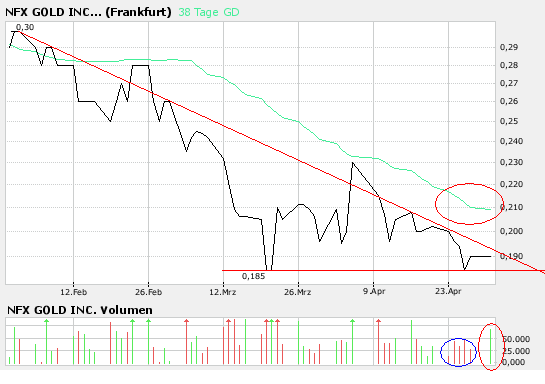The width and height of the screenshot is (545, 384).
Task: Click the '12.Mrz' date axis label
Action: 223,292
